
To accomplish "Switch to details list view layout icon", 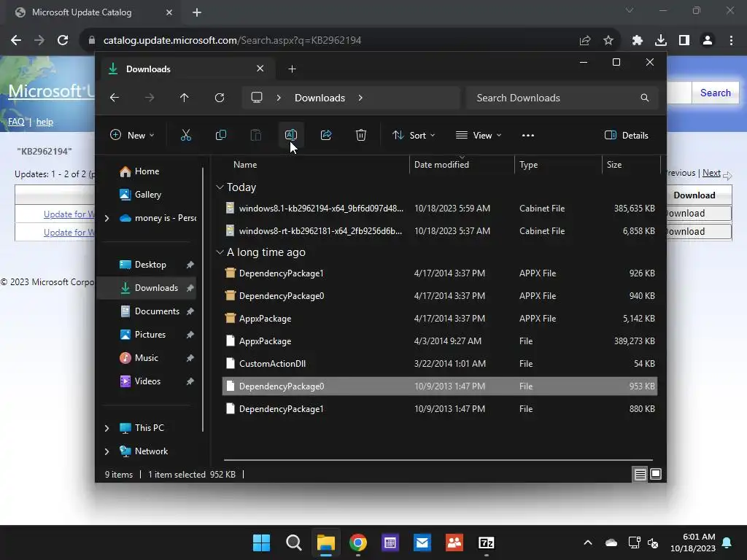I will click(640, 474).
